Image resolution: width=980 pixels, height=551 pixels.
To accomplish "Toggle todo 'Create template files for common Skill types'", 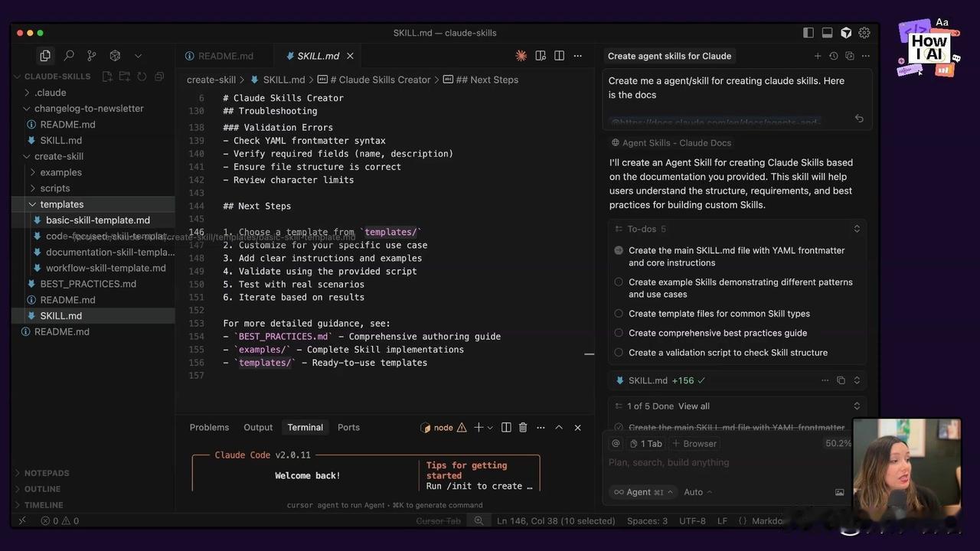I will (x=619, y=314).
